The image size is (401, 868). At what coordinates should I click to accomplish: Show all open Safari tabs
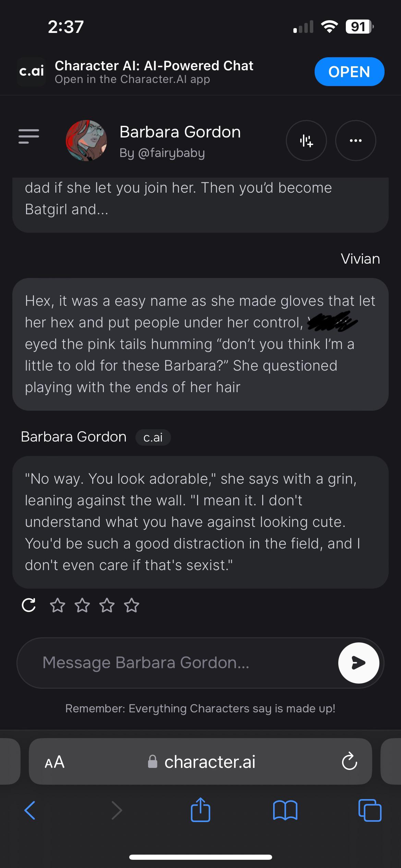pos(369,810)
